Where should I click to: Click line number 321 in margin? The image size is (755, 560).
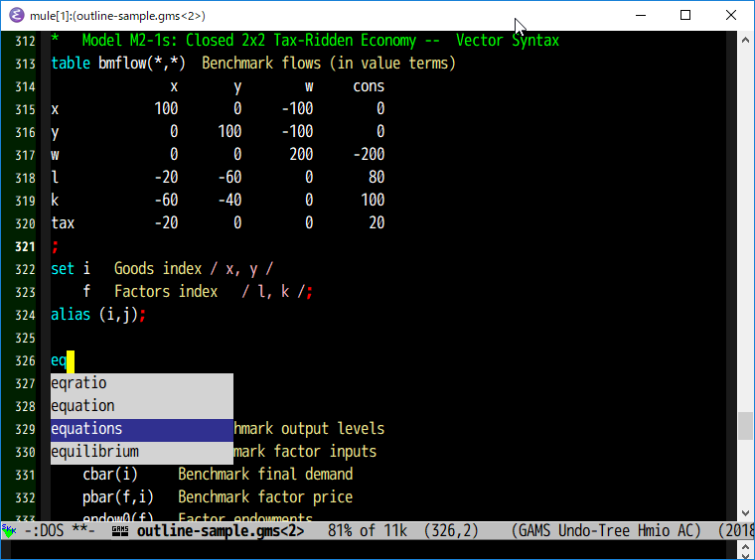tap(25, 247)
